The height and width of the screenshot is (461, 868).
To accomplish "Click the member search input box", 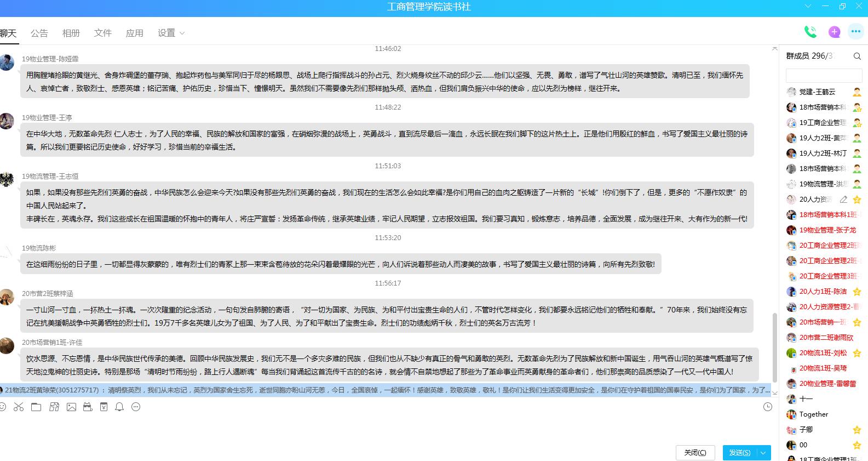I will pyautogui.click(x=823, y=75).
